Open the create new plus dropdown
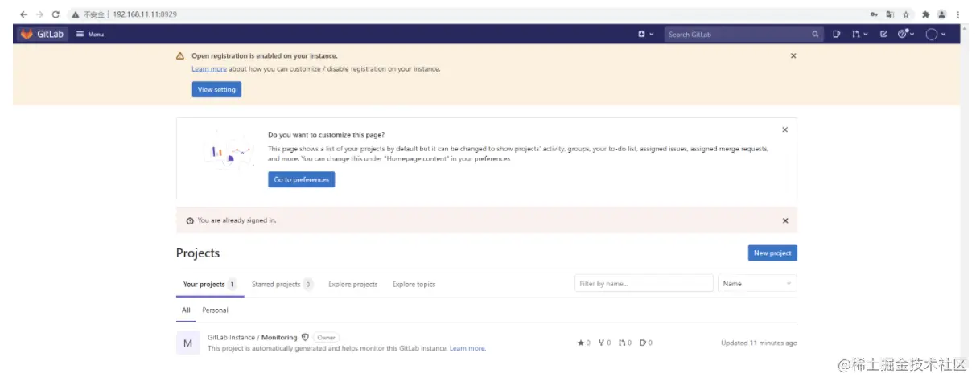 click(645, 34)
